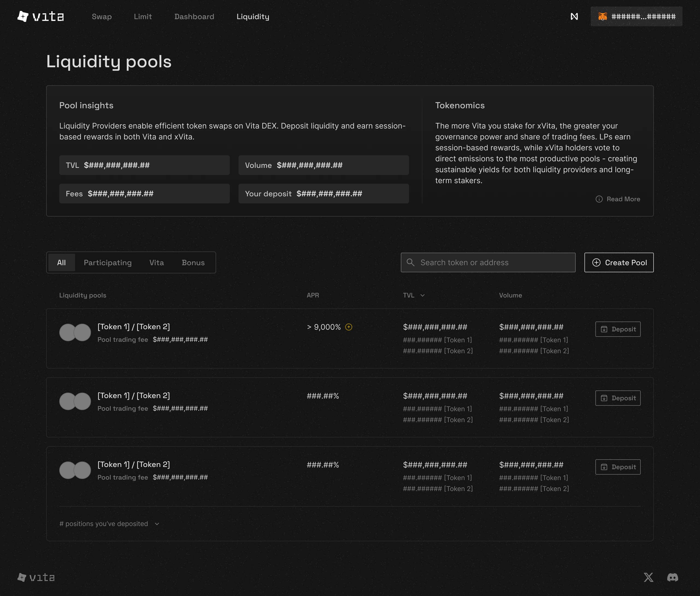Screen dimensions: 700x596
Task: Switch to the Bonus pools filter
Action: 193,262
